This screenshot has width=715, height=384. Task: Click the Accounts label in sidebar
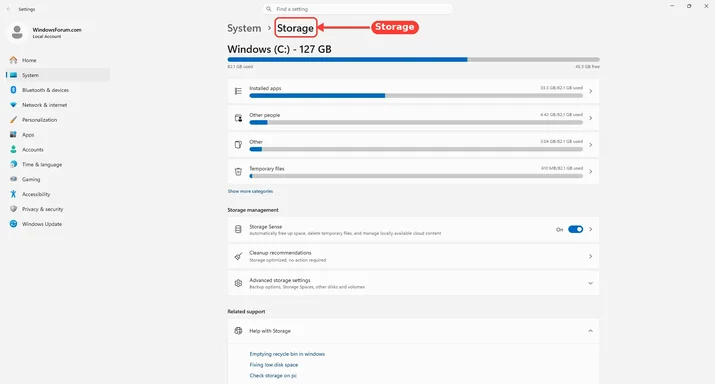pyautogui.click(x=33, y=150)
